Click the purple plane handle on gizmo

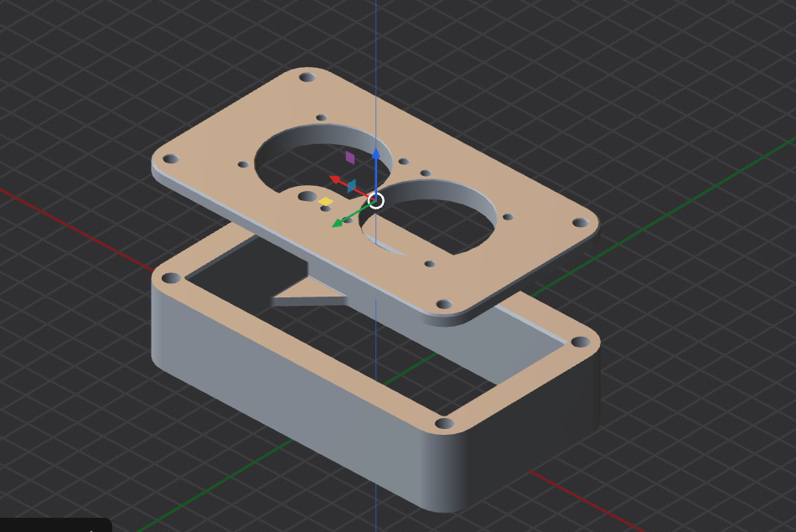349,158
